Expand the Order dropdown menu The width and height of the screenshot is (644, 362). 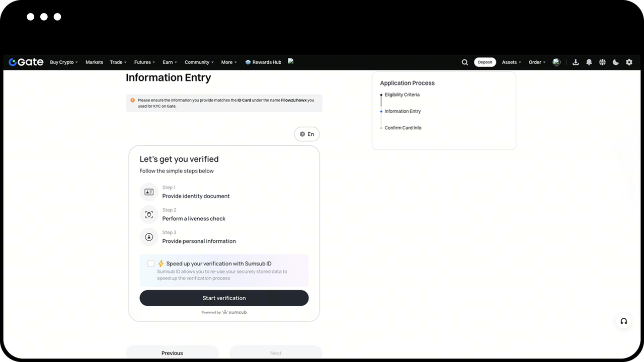click(x=537, y=62)
